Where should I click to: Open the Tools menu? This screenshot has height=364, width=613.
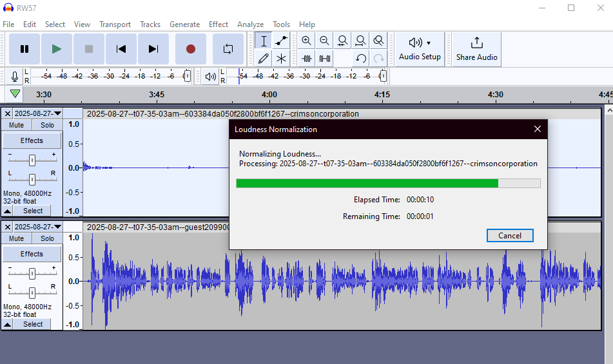click(x=281, y=24)
